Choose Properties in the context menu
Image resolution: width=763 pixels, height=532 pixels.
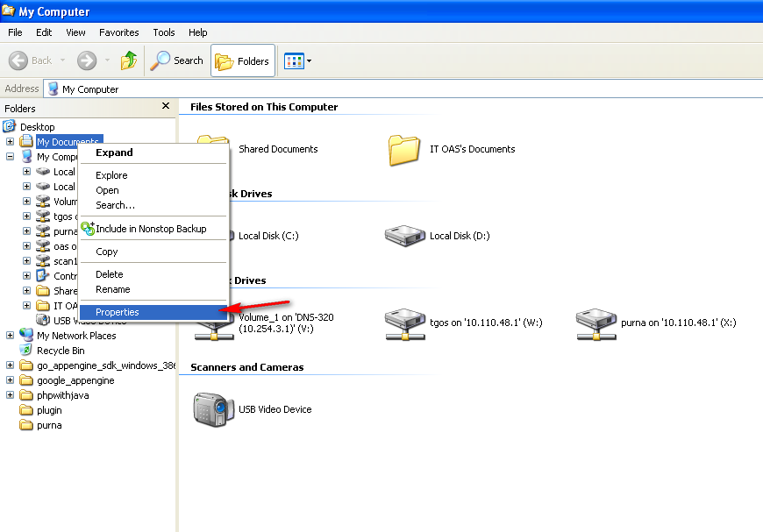click(x=153, y=312)
